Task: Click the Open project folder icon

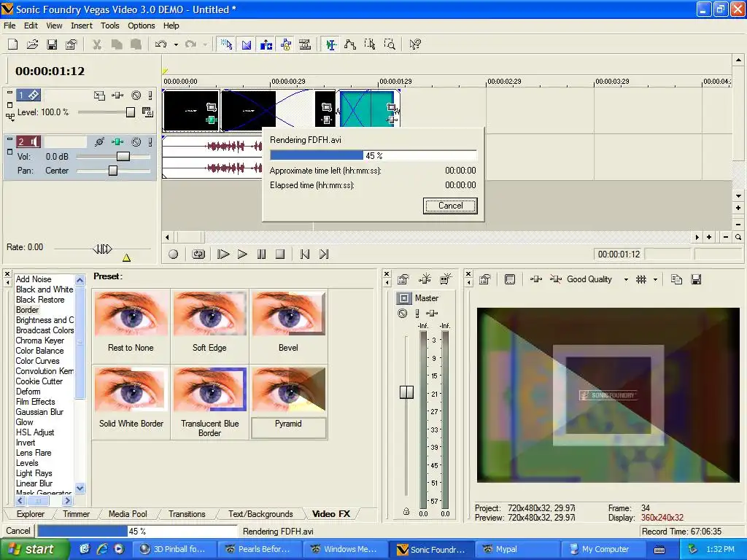Action: (x=32, y=44)
